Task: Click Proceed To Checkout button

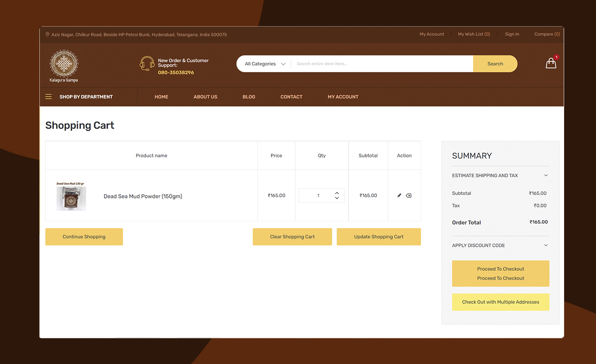Action: point(500,273)
